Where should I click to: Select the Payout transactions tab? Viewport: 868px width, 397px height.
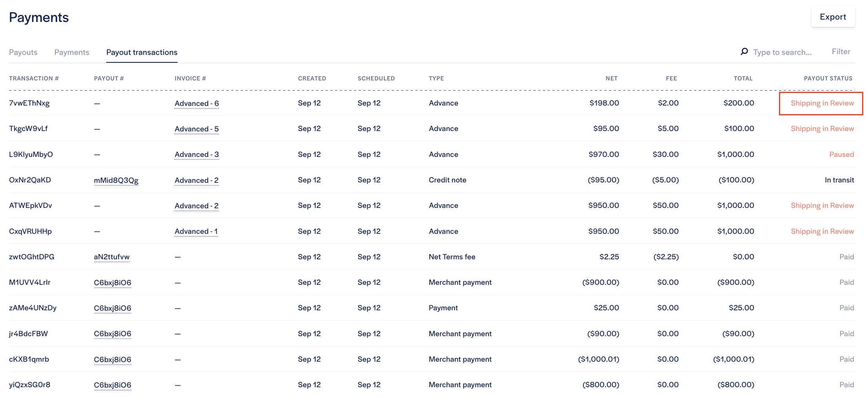tap(142, 53)
